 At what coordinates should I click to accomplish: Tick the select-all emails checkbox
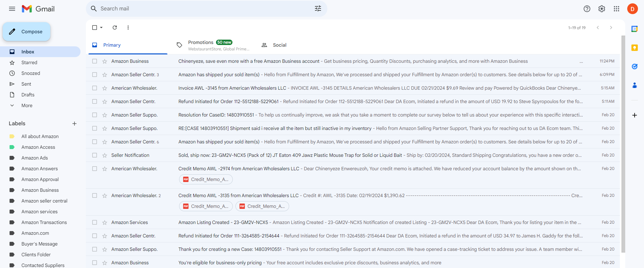coord(95,28)
